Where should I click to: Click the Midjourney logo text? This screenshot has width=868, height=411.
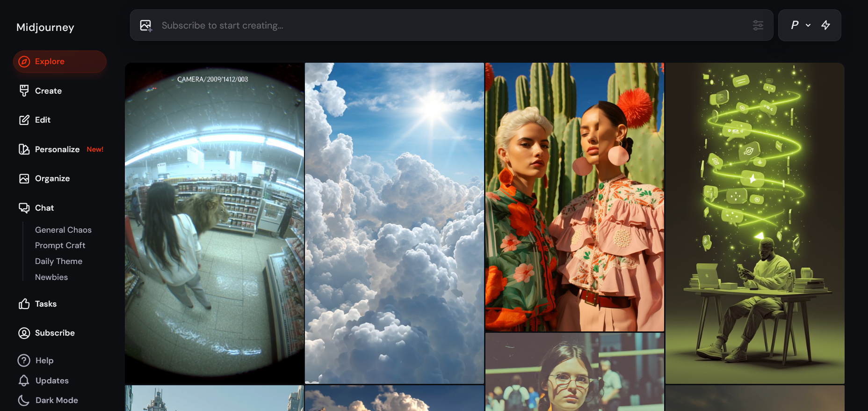(45, 27)
